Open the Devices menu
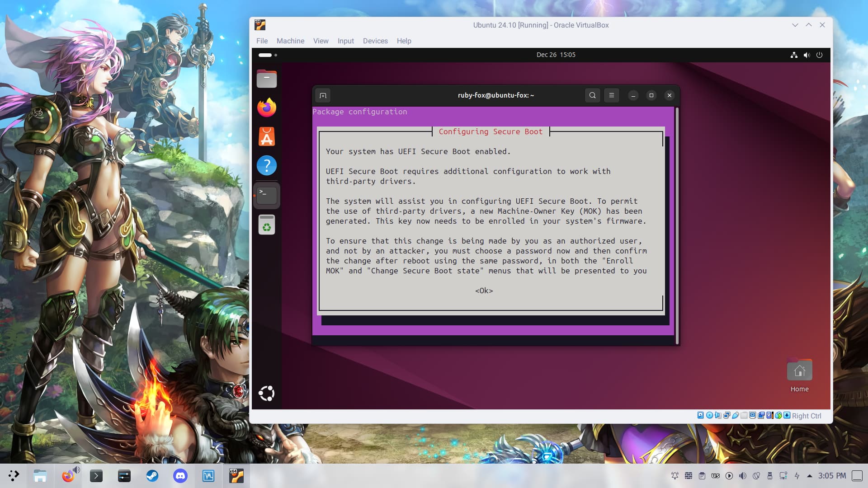Screen dimensions: 868x488 click(375, 41)
